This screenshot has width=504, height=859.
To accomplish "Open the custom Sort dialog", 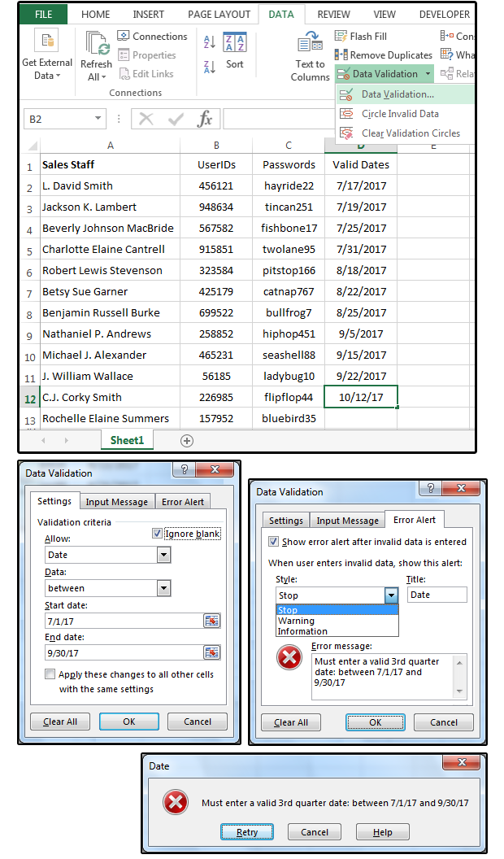I will click(x=235, y=50).
